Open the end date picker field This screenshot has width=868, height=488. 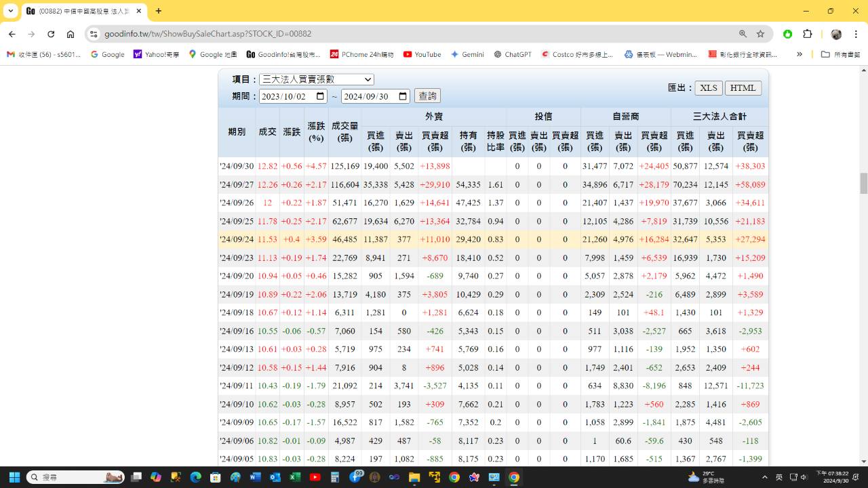(x=375, y=96)
